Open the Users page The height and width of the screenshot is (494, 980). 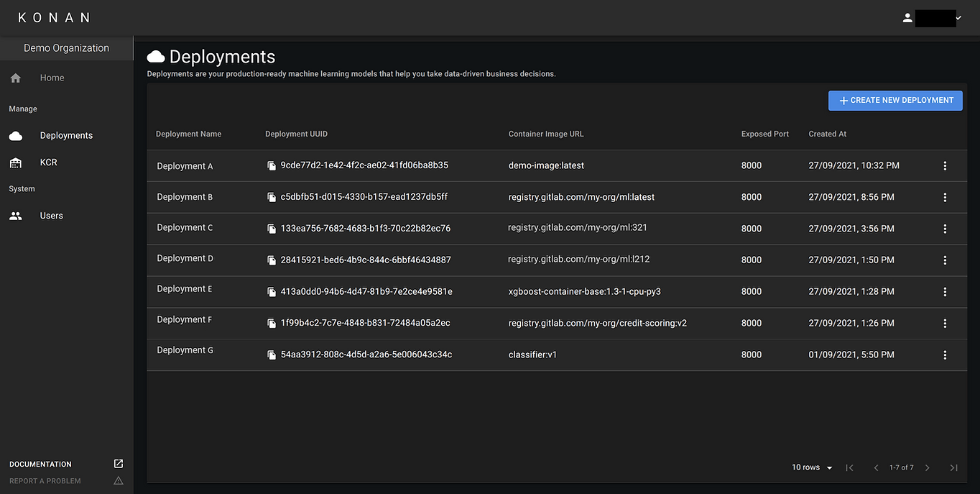pos(51,216)
